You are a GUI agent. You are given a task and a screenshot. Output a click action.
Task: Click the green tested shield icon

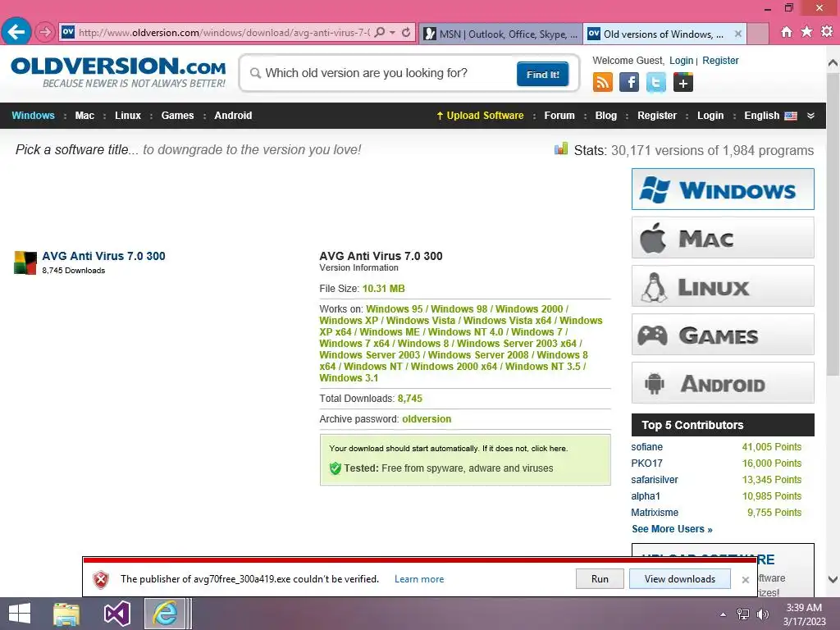point(336,468)
